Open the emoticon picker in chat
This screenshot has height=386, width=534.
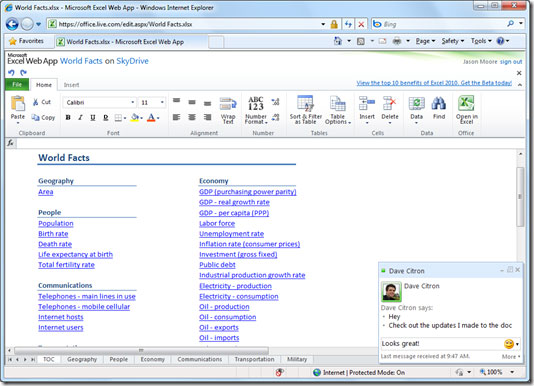point(512,344)
